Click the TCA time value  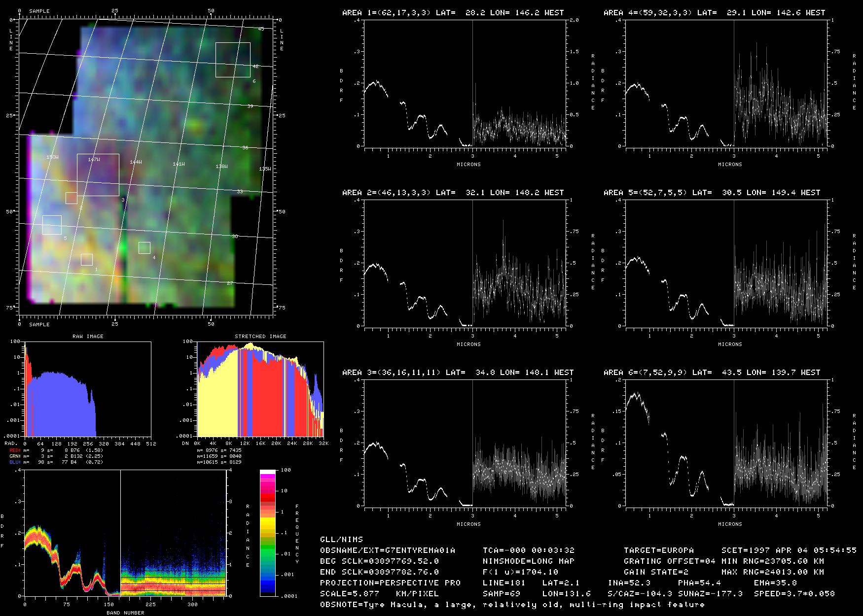pos(529,550)
